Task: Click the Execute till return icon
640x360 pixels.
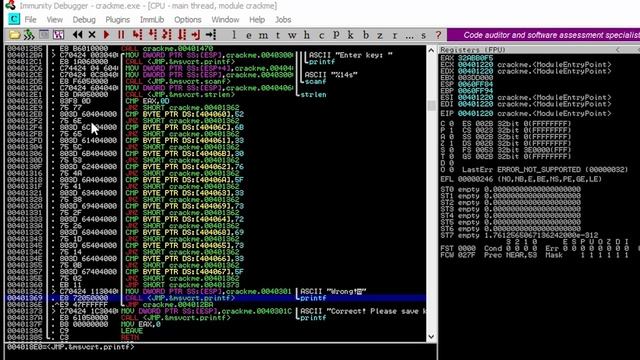Action: point(196,35)
